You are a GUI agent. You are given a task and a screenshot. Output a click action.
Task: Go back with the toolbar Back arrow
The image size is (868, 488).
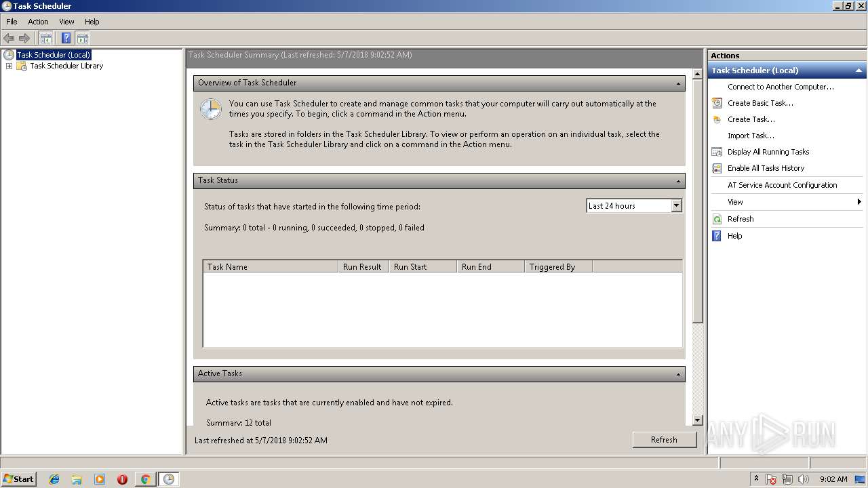coord(9,38)
